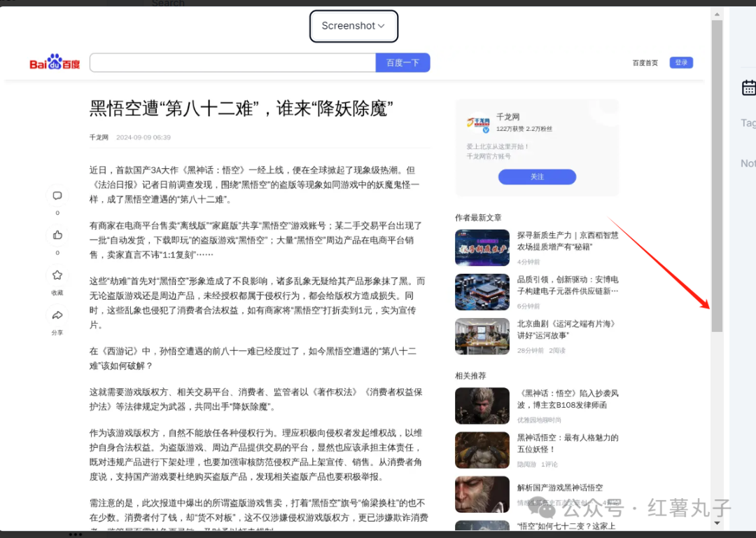Viewport: 756px width, 538px height.
Task: Open thumbnail of 探寻新质生产力 article
Action: pos(482,247)
